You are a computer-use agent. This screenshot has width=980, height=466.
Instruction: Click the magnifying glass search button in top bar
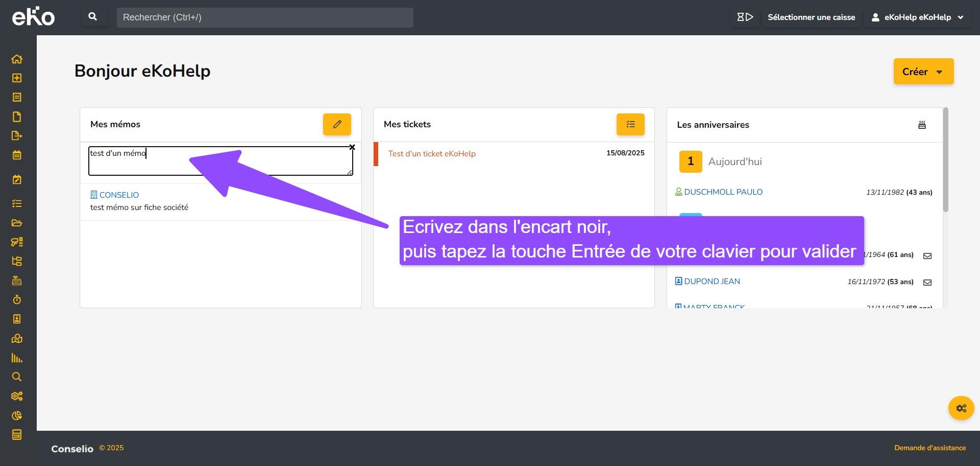click(x=93, y=17)
